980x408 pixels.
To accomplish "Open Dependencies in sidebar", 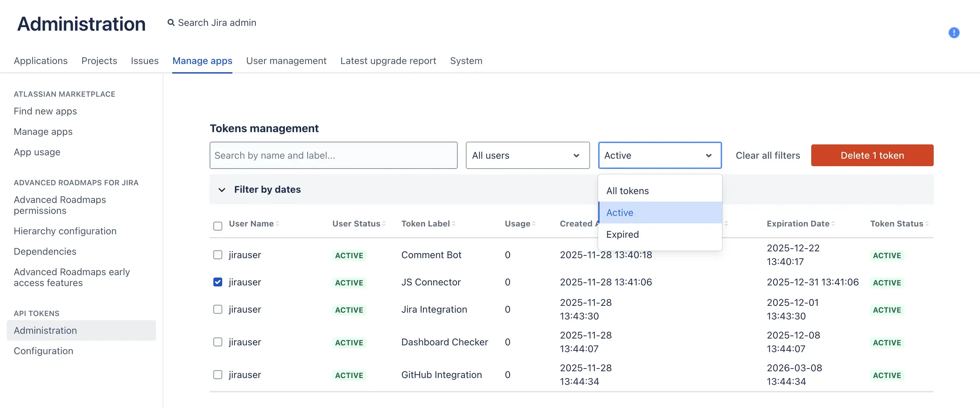I will pos(45,252).
